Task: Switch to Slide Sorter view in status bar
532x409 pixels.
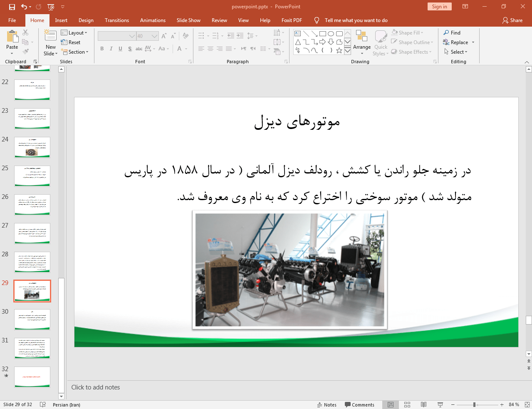Action: [407, 404]
